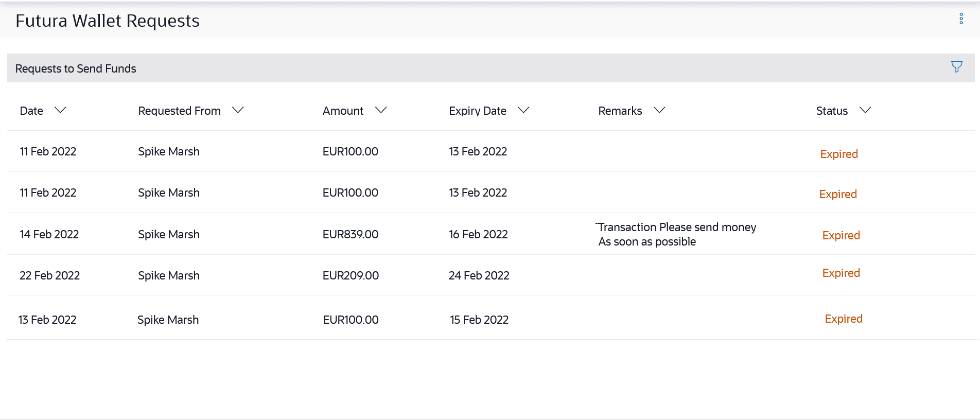
Task: Select the Requests to Send Funds header
Action: [x=76, y=68]
